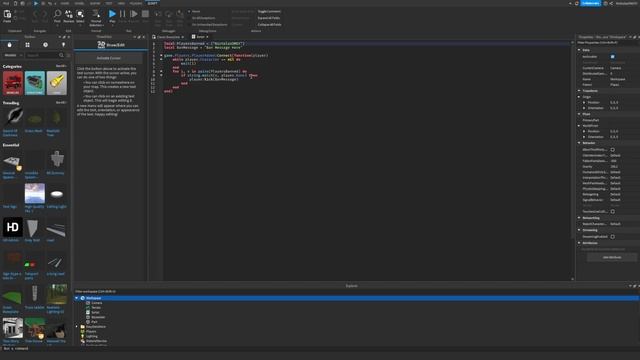Screen dimensions: 640x360
Task: Click the Add Attribute button
Action: click(x=612, y=257)
